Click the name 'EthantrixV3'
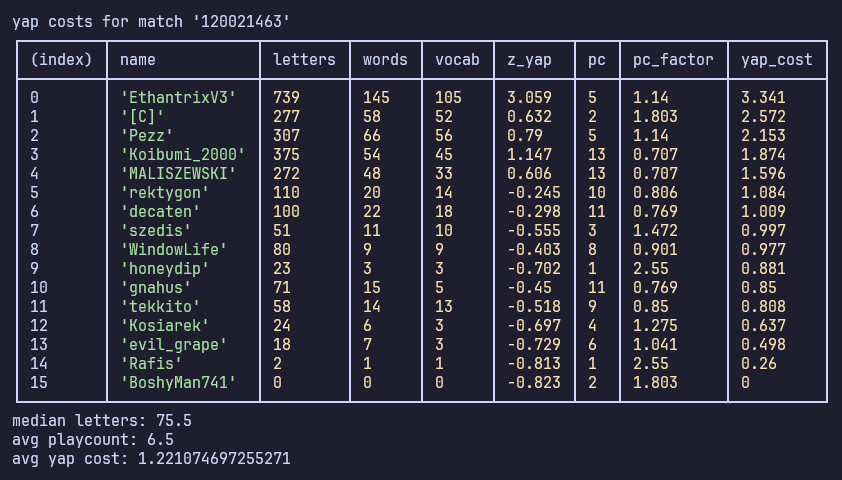 (178, 97)
